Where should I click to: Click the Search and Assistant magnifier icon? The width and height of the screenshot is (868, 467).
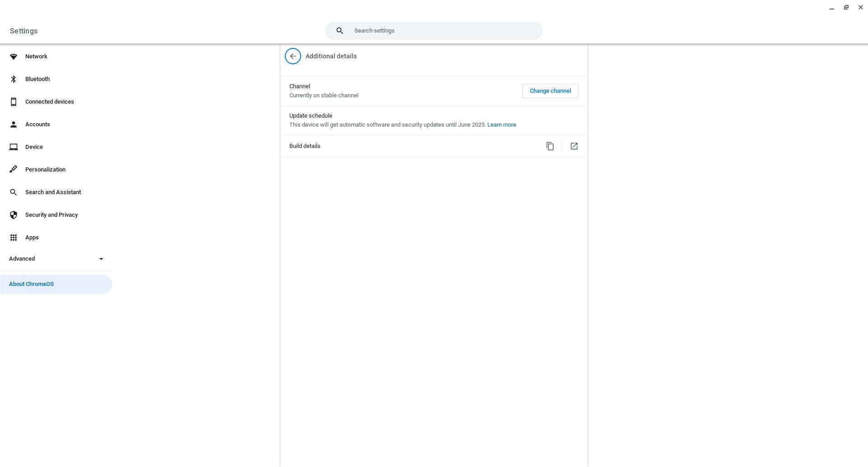(x=14, y=192)
